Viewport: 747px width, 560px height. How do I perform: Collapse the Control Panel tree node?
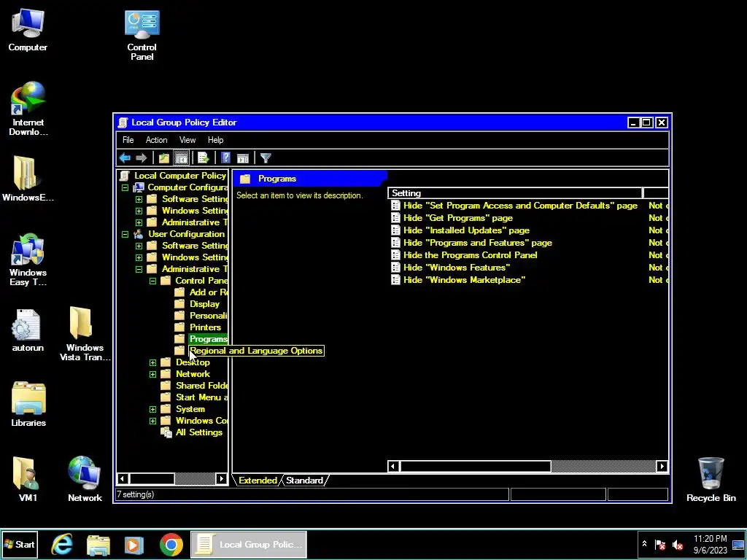tap(152, 281)
